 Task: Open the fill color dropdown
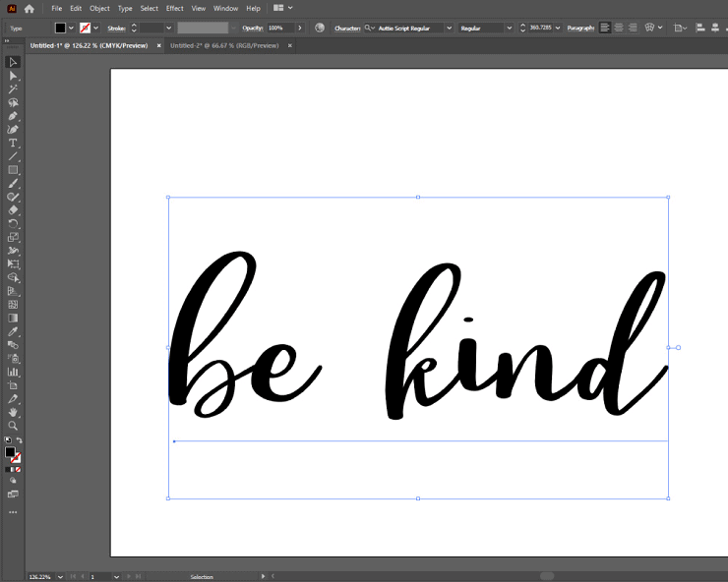71,28
